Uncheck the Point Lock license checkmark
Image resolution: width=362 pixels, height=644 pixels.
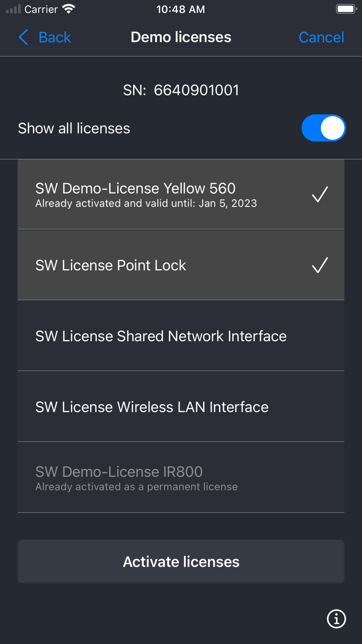point(320,265)
